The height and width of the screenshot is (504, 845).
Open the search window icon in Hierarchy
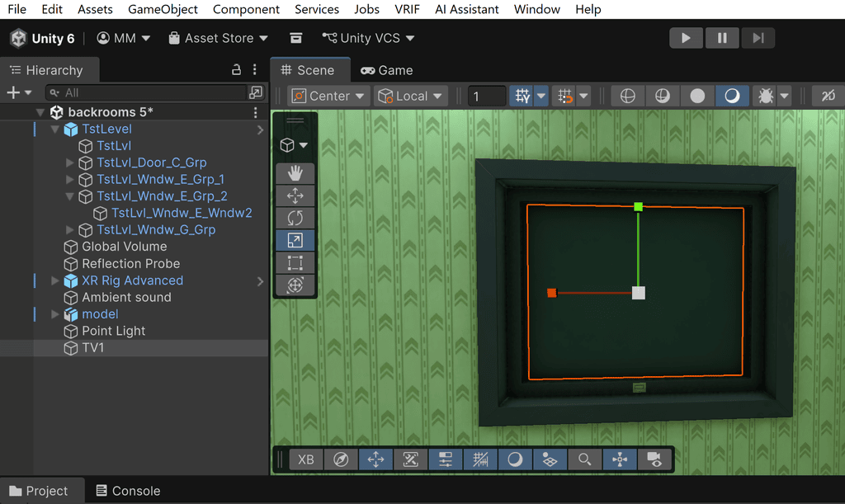(256, 92)
